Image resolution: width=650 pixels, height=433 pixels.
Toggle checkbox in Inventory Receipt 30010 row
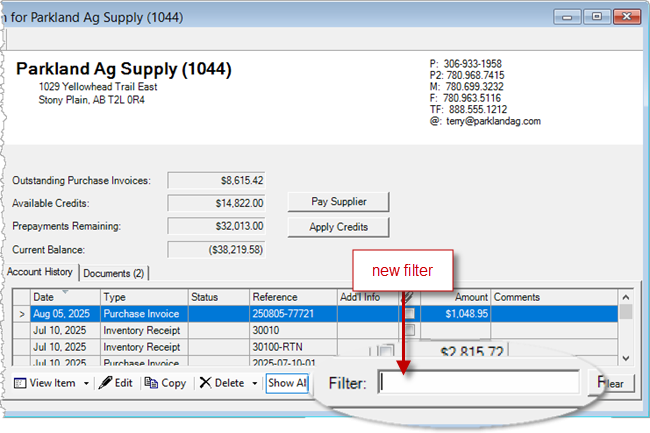pyautogui.click(x=409, y=330)
